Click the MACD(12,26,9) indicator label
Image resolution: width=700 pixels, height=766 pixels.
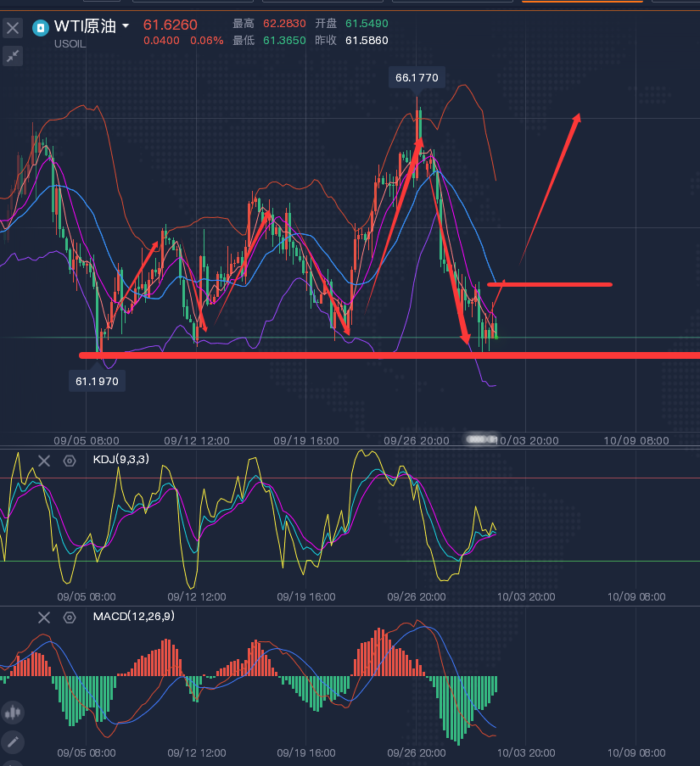133,617
